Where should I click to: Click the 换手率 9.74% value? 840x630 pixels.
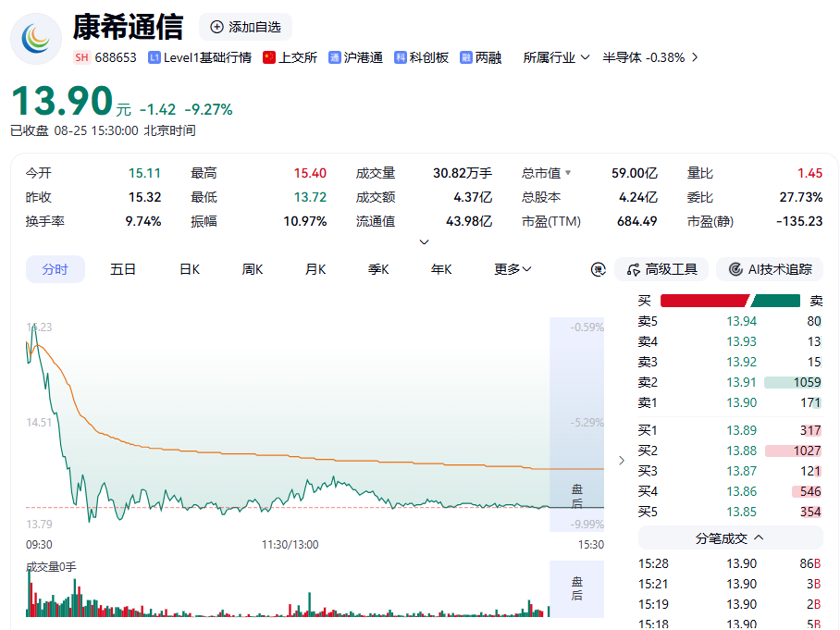[143, 221]
